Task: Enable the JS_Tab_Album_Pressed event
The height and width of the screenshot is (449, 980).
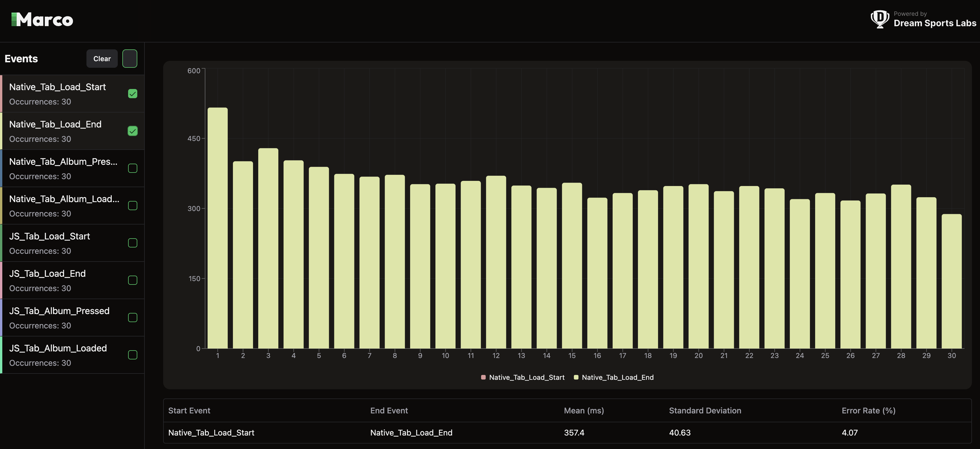Action: click(x=132, y=318)
